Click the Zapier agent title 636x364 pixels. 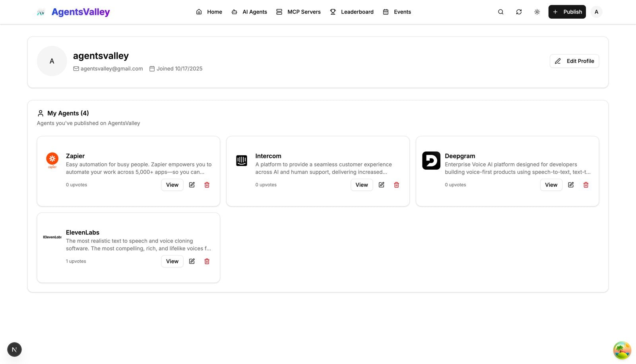(x=76, y=156)
